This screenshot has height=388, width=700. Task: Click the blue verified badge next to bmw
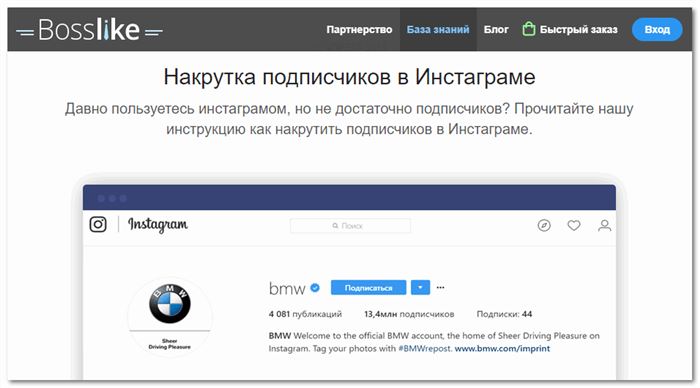pos(315,288)
